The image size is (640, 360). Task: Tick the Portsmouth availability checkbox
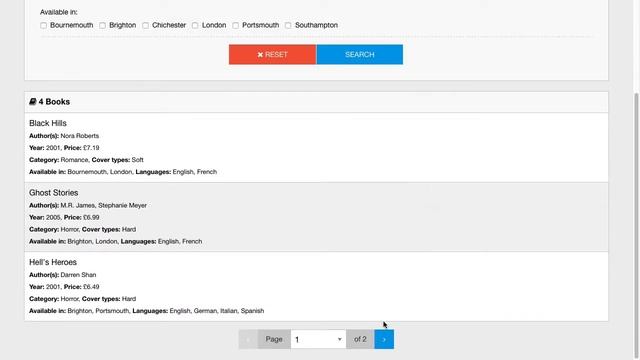[236, 25]
